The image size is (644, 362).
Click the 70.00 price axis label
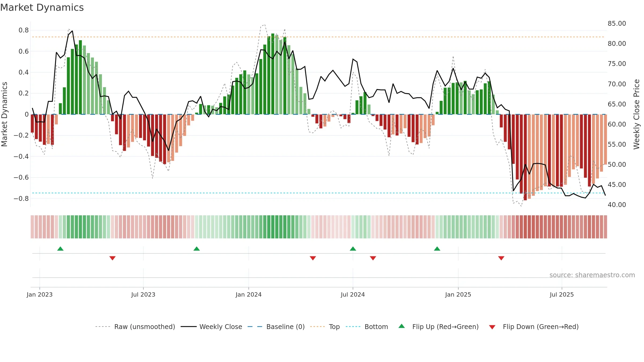(617, 84)
